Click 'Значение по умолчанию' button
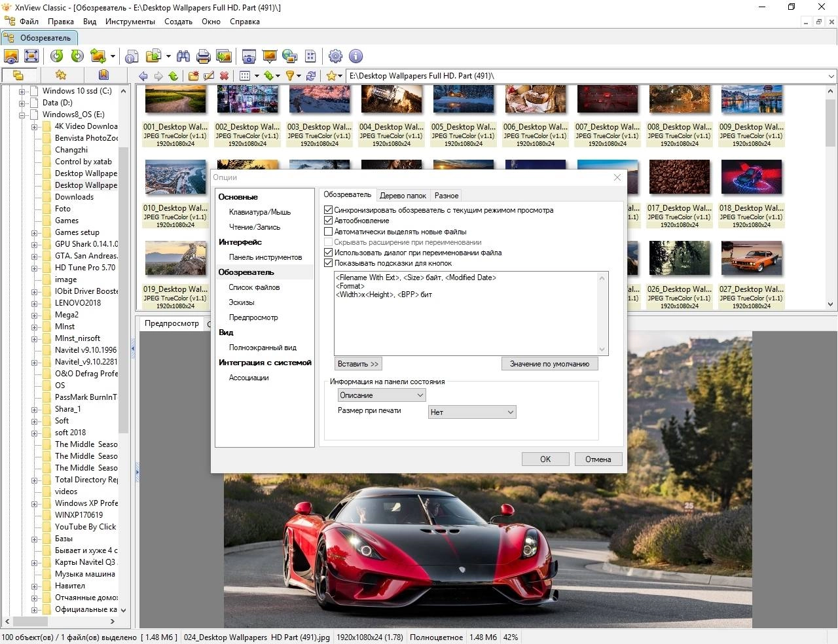838x644 pixels. click(549, 364)
